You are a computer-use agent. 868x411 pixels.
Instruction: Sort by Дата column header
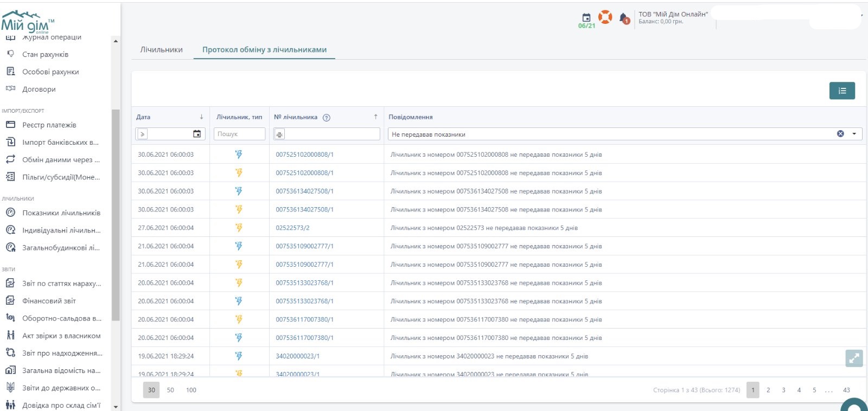(144, 117)
